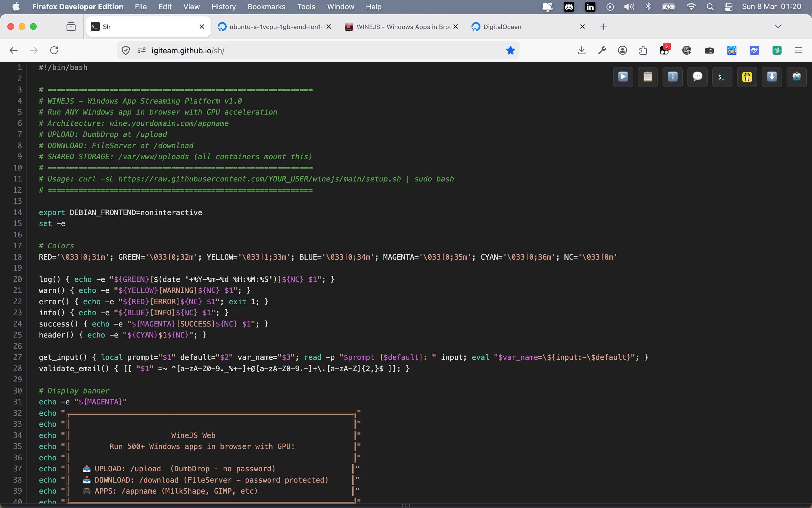
Task: Close the Sh tab
Action: [202, 27]
